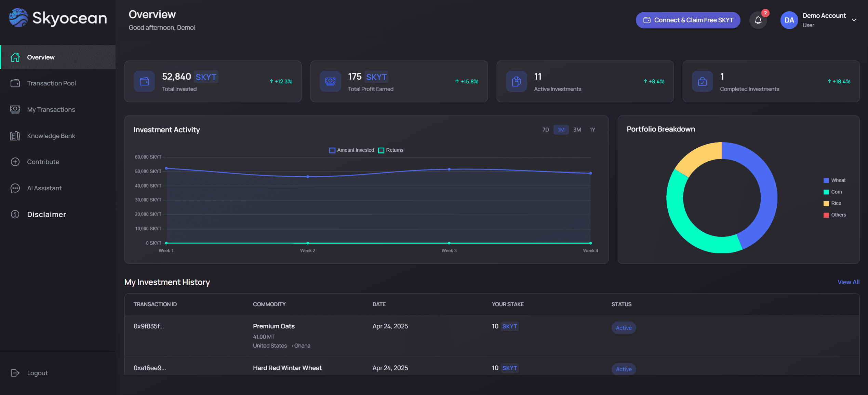868x395 pixels.
Task: Click the Completed Investments bag icon
Action: point(702,81)
